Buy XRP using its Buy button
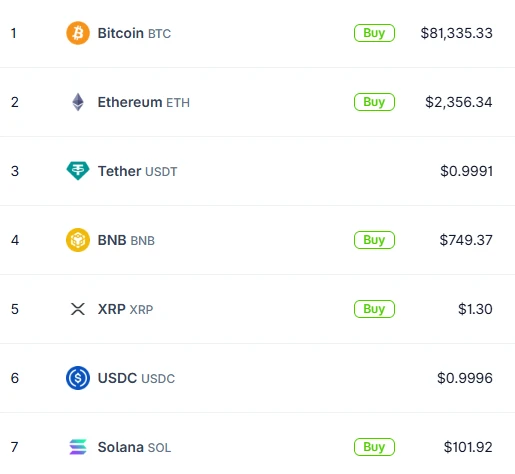This screenshot has height=474, width=515. pyautogui.click(x=374, y=309)
